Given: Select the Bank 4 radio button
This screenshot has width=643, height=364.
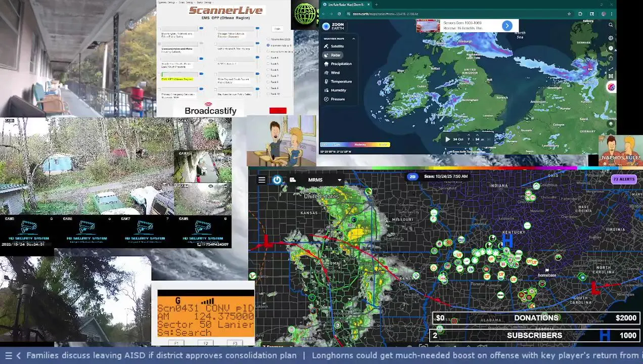Looking at the screenshot, I should click(268, 58).
